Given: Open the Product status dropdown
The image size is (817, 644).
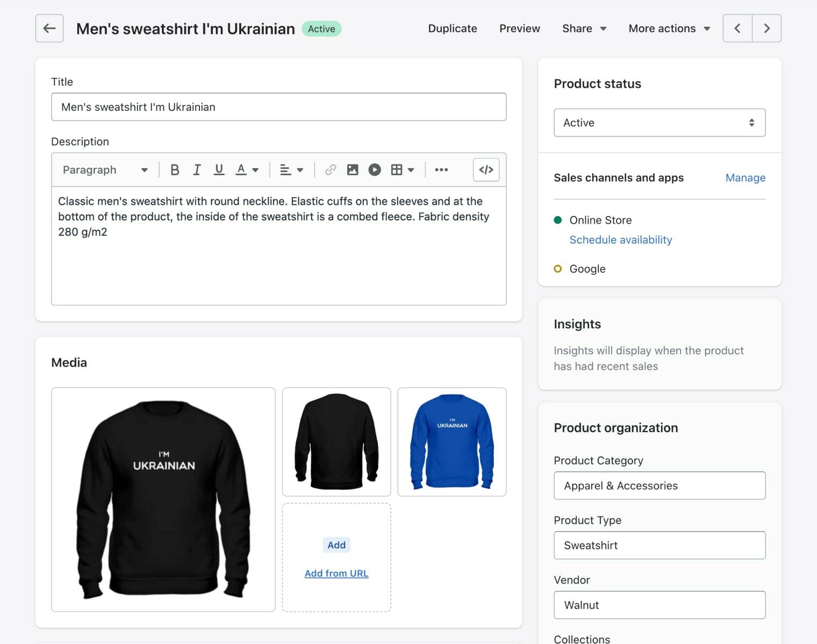Looking at the screenshot, I should tap(660, 123).
